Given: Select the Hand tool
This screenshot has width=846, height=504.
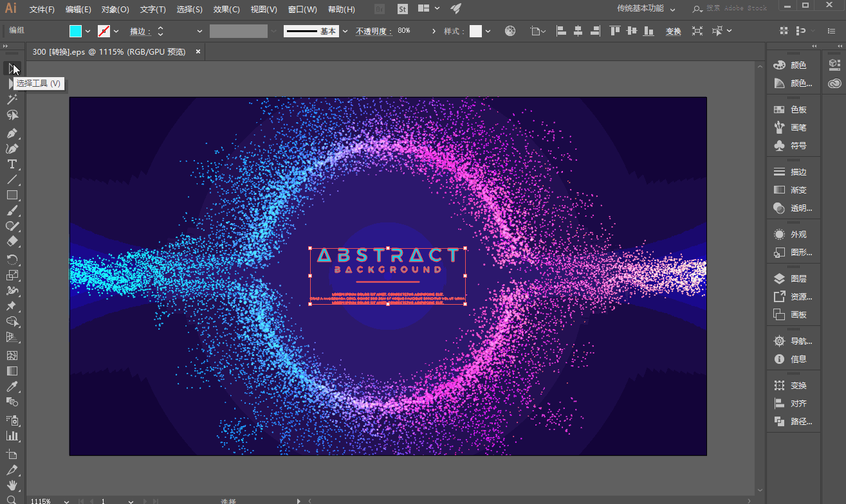Looking at the screenshot, I should click(12, 485).
